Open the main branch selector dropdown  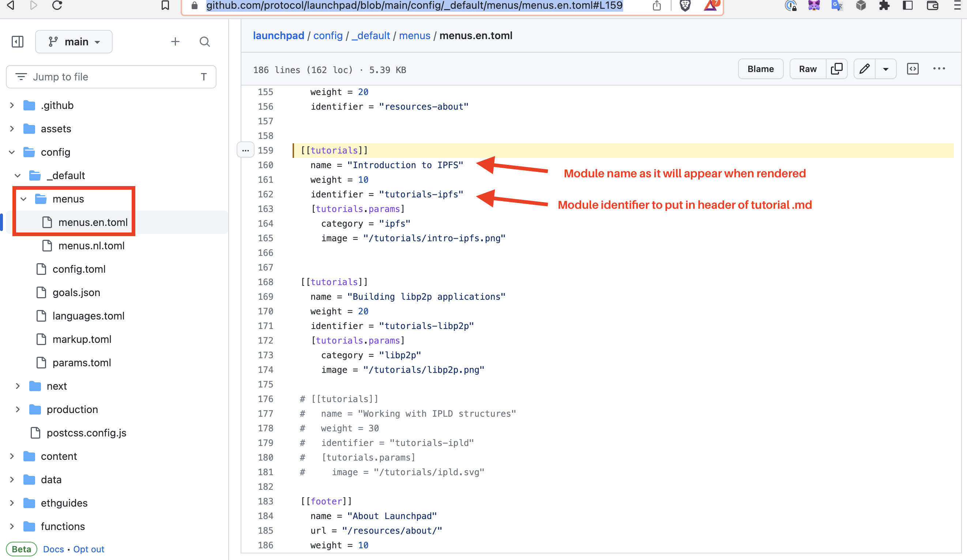pos(74,41)
